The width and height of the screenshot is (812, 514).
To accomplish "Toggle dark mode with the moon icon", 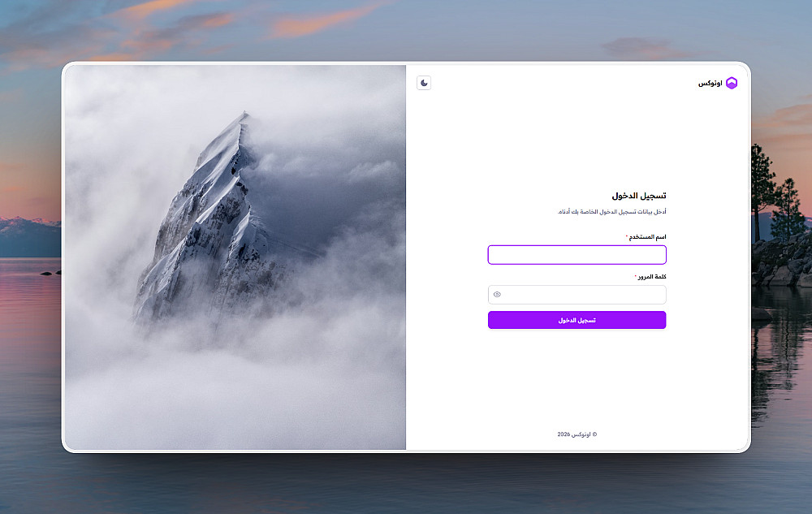I will tap(424, 83).
